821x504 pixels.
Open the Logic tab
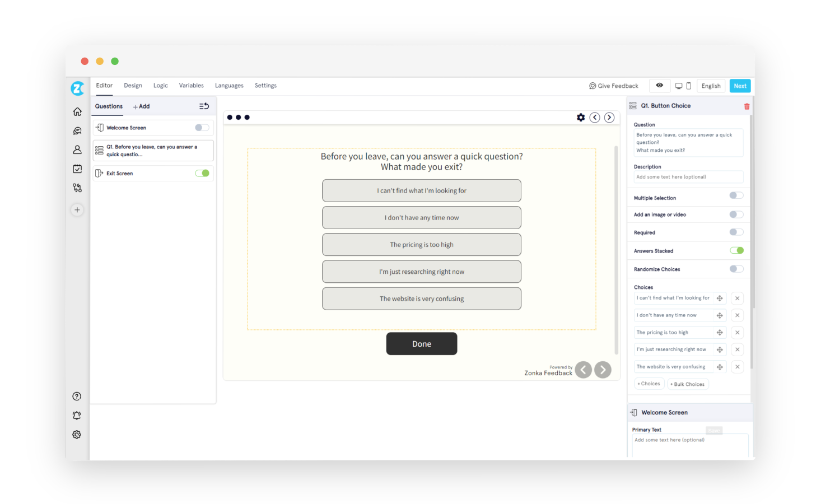click(x=161, y=86)
